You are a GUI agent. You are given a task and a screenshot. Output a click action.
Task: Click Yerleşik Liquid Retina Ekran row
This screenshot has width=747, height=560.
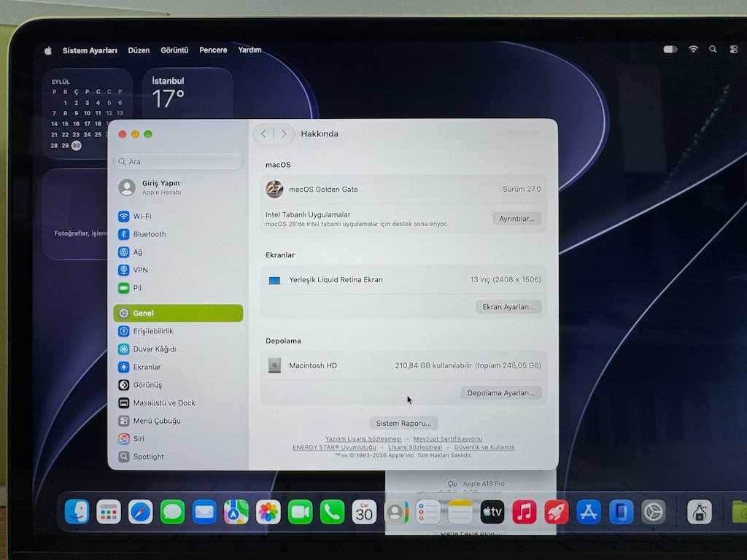tap(403, 279)
